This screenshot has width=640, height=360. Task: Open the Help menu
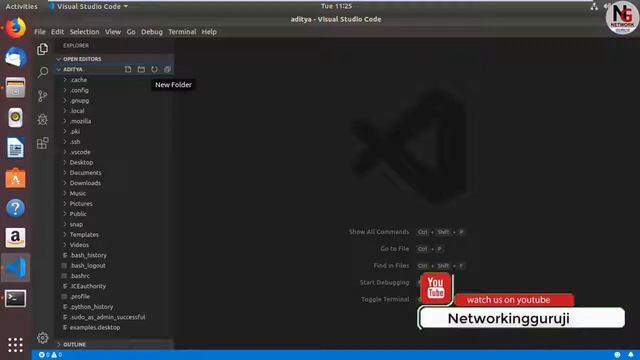pos(209,32)
